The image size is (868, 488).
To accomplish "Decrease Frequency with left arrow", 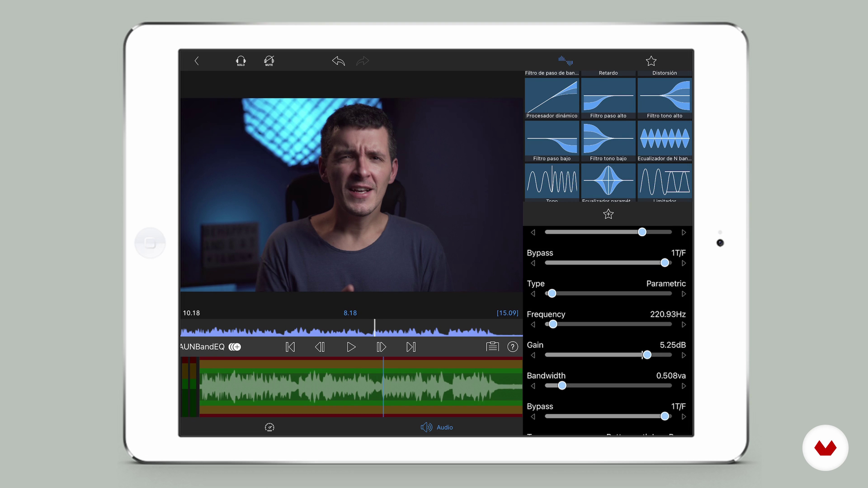I will (x=533, y=324).
